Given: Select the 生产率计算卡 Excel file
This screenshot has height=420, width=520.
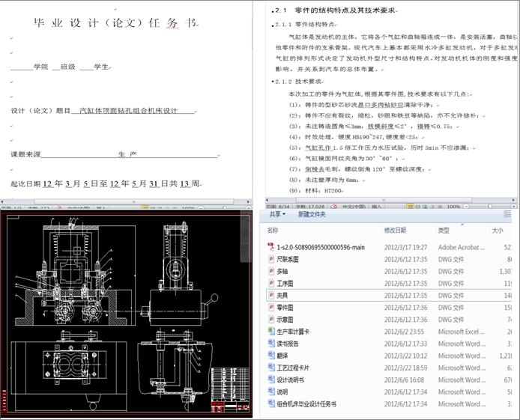Looking at the screenshot, I should click(x=288, y=331).
